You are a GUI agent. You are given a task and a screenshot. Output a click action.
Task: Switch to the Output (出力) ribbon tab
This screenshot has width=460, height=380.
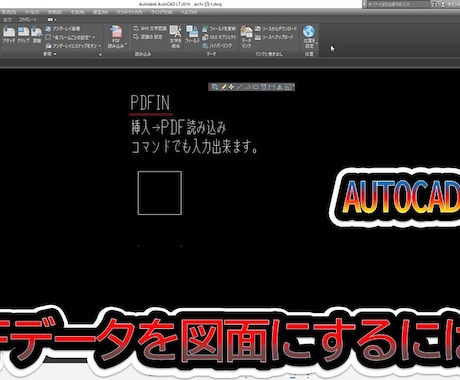[7, 20]
